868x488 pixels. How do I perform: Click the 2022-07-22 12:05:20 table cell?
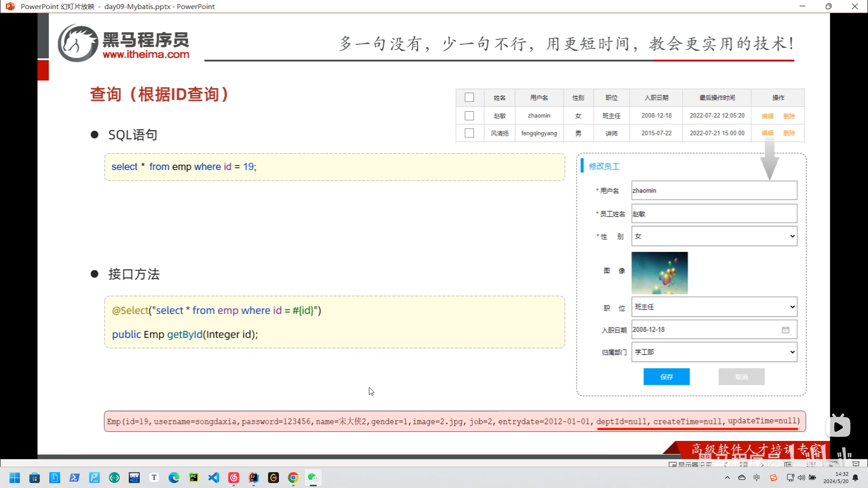[x=717, y=116]
